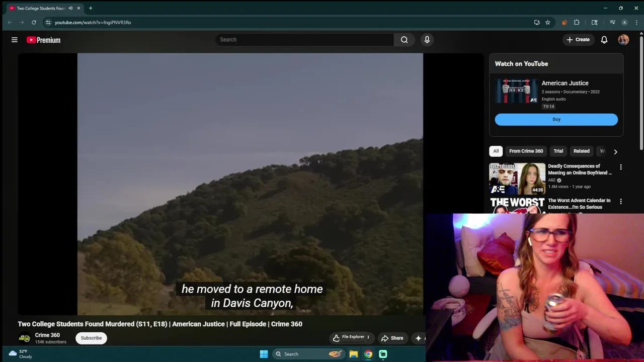
Task: Open Deadly Consequences of Meeting title
Action: click(x=580, y=169)
